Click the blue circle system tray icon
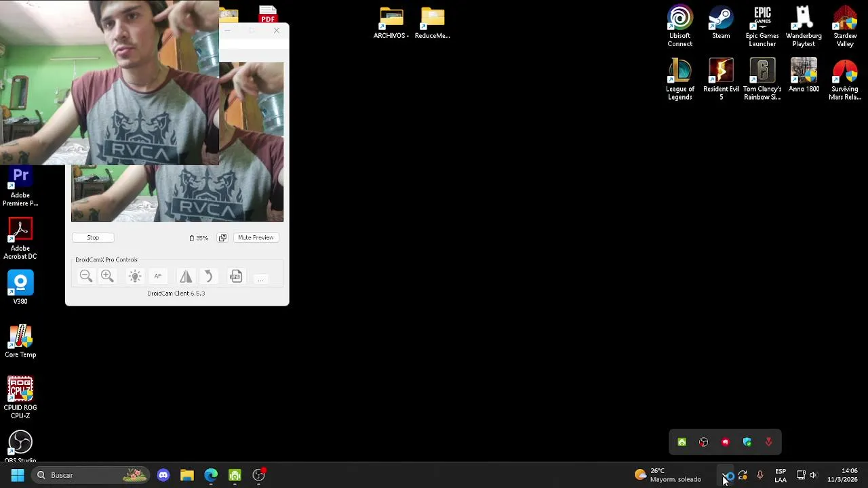This screenshot has width=868, height=488. tap(731, 476)
